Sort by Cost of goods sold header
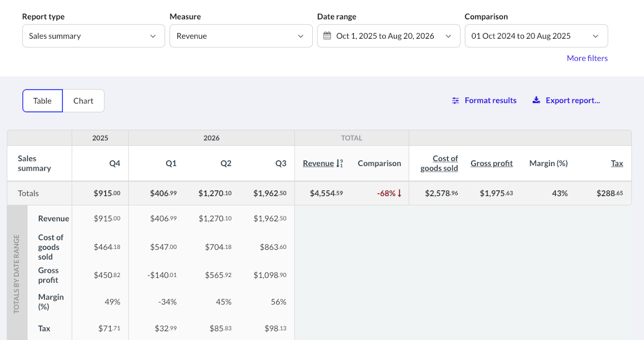This screenshot has height=340, width=644. [439, 163]
